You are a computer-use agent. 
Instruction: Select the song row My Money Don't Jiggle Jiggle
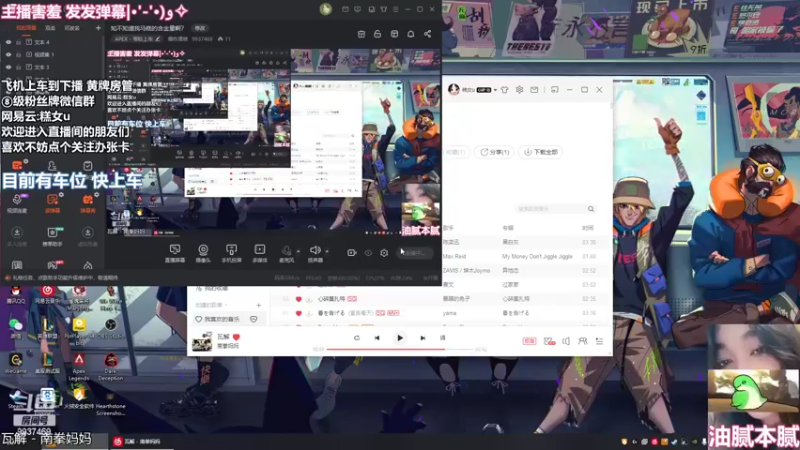(526, 256)
